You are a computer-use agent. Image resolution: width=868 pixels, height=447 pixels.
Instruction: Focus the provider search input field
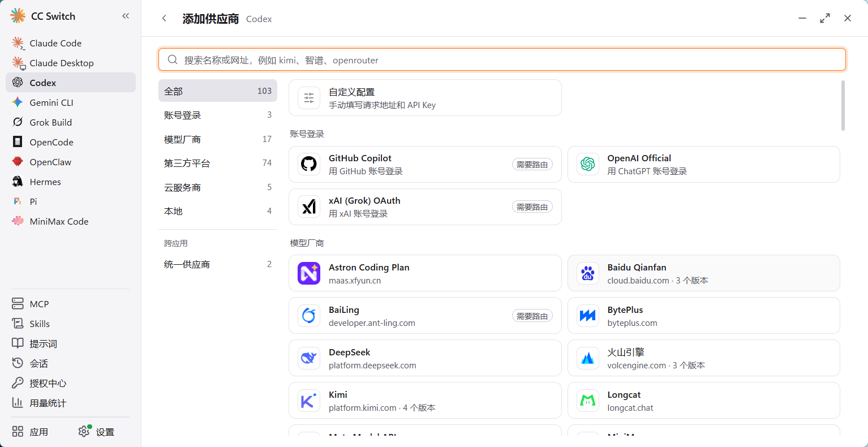[502, 59]
